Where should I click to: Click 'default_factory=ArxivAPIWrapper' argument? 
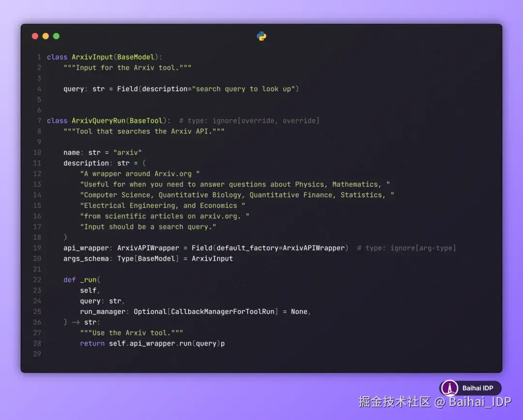pos(280,248)
